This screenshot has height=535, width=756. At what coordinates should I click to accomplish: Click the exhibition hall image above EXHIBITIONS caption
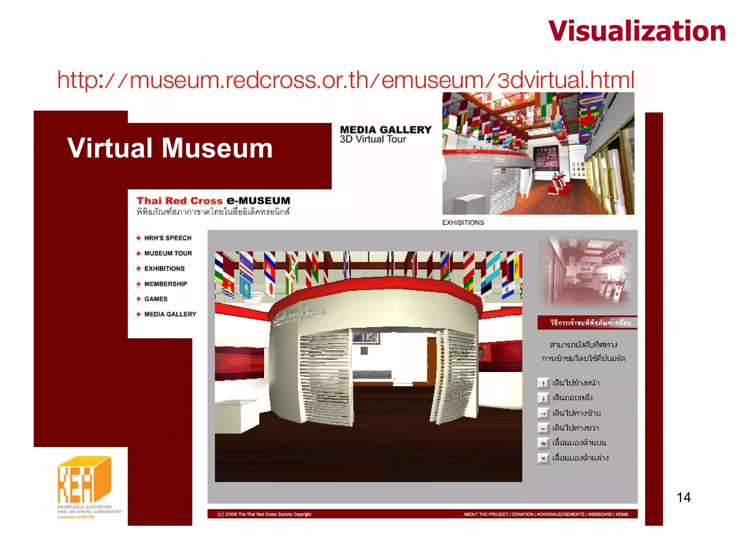538,153
